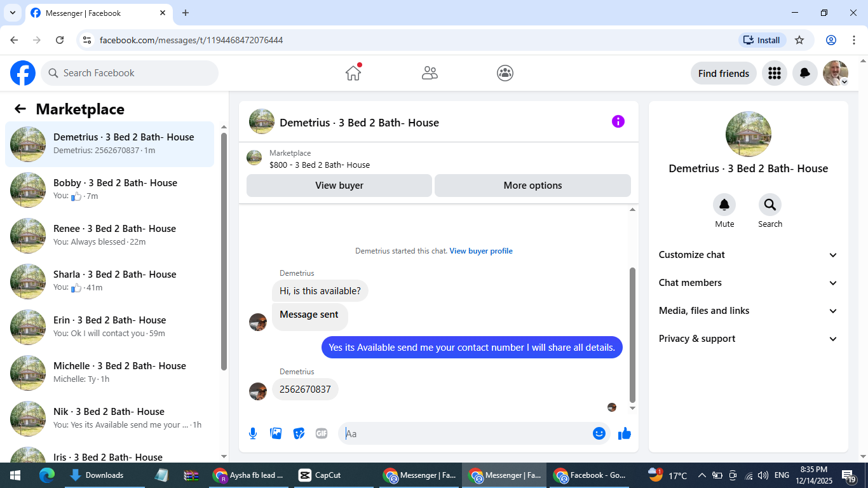
Task: Open the Facebook menu grid icon
Action: point(774,73)
